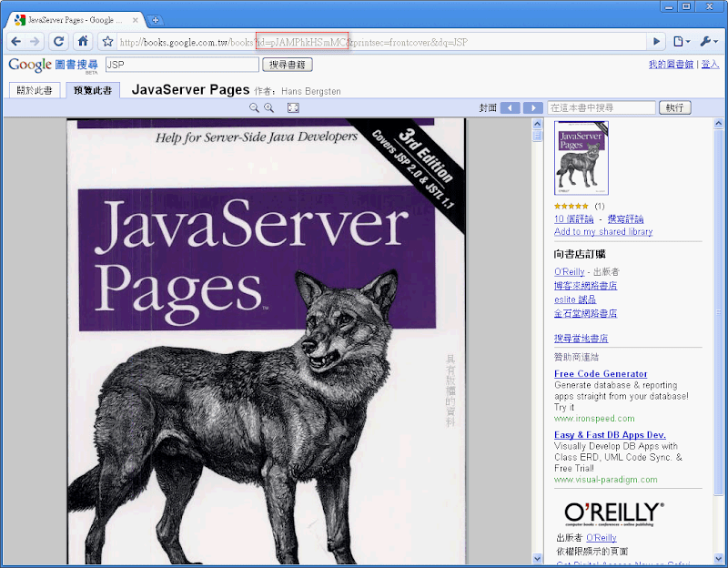Click author name Hans Bergsten
The height and width of the screenshot is (568, 728).
click(310, 92)
